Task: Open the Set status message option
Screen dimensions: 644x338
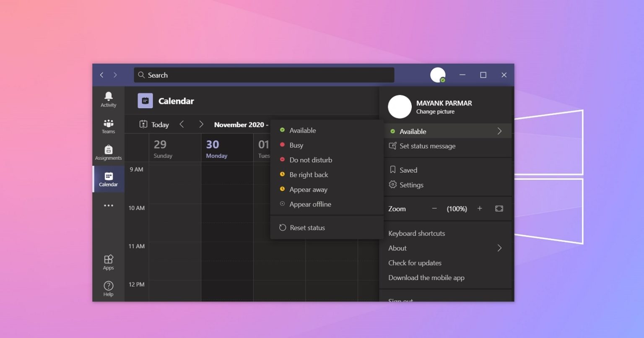Action: pos(427,146)
